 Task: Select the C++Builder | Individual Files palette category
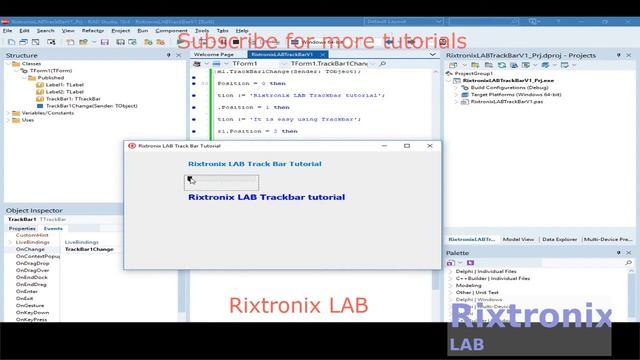coord(493,278)
